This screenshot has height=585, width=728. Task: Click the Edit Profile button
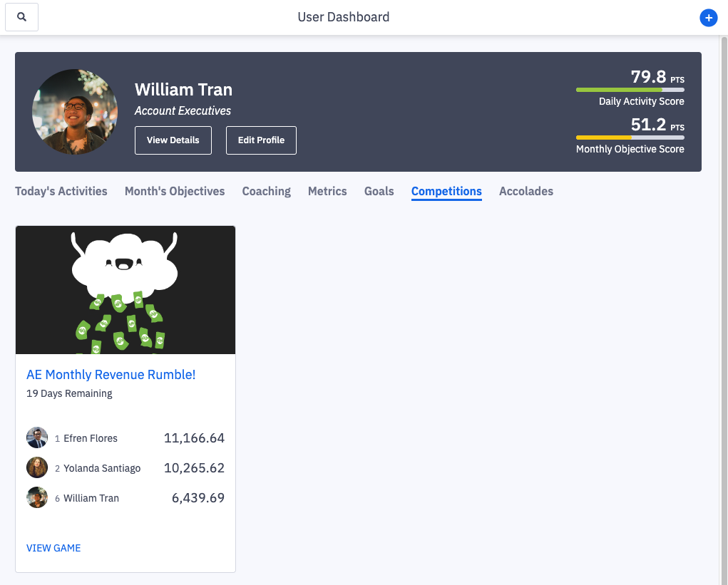261,140
